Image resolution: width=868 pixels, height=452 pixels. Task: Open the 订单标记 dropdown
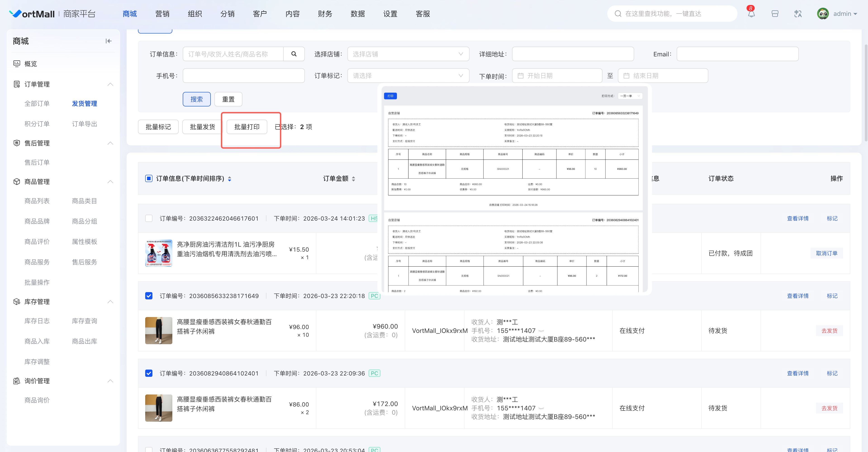[408, 76]
